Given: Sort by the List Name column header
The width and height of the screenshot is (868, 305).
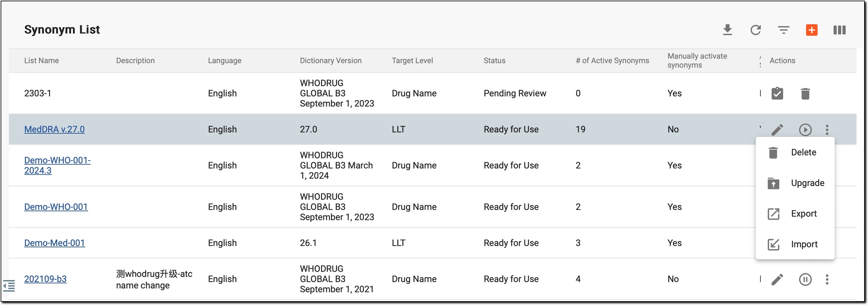Looking at the screenshot, I should (41, 61).
